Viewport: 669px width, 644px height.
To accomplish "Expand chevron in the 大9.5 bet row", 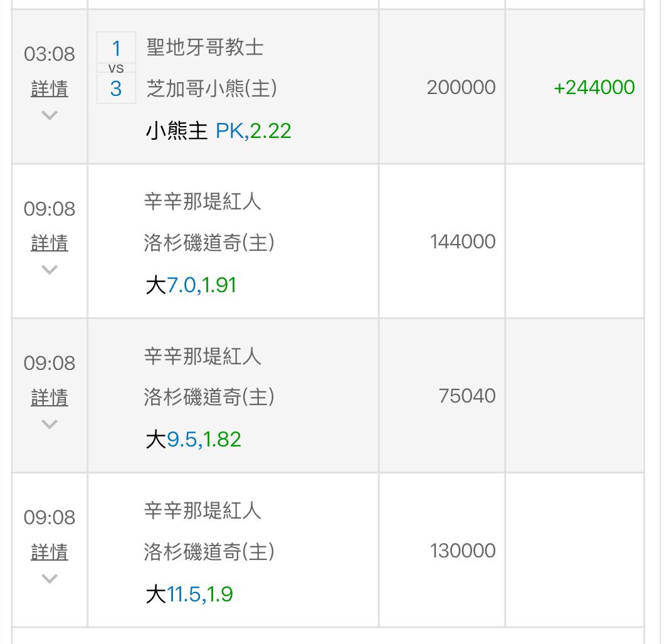I will 50,424.
